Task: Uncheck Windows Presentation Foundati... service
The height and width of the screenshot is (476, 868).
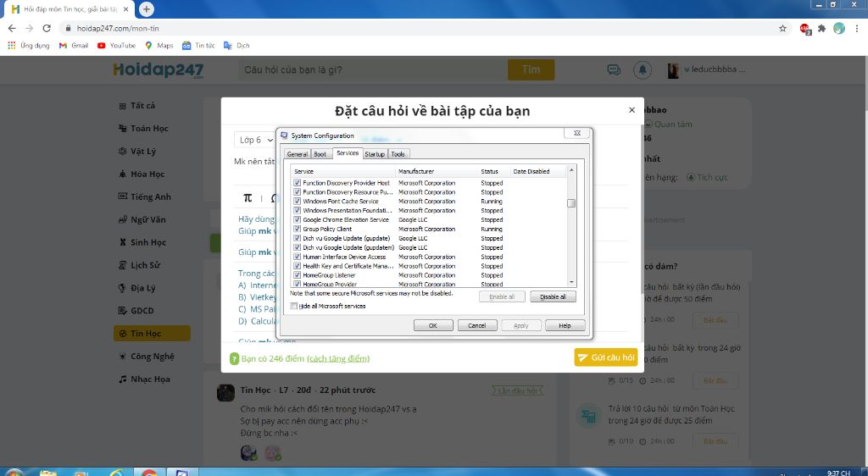Action: (298, 211)
